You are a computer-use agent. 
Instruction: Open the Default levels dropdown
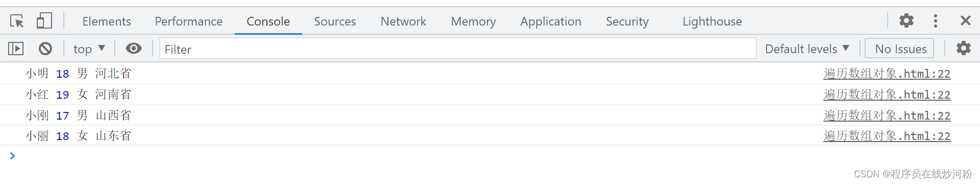pyautogui.click(x=807, y=49)
